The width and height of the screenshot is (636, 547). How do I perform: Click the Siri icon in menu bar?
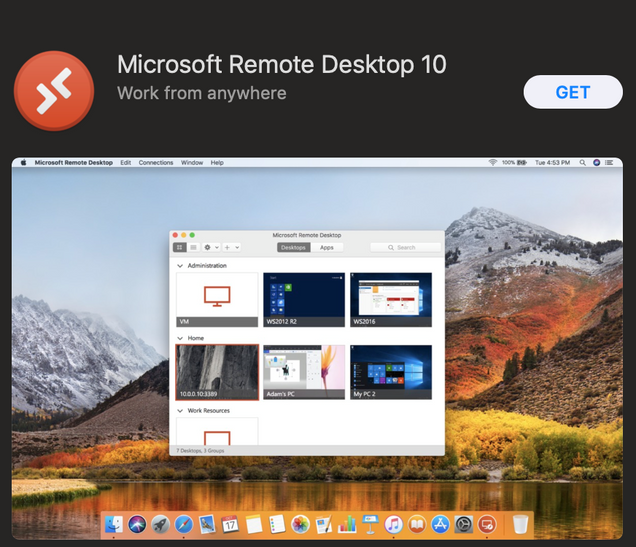point(596,163)
